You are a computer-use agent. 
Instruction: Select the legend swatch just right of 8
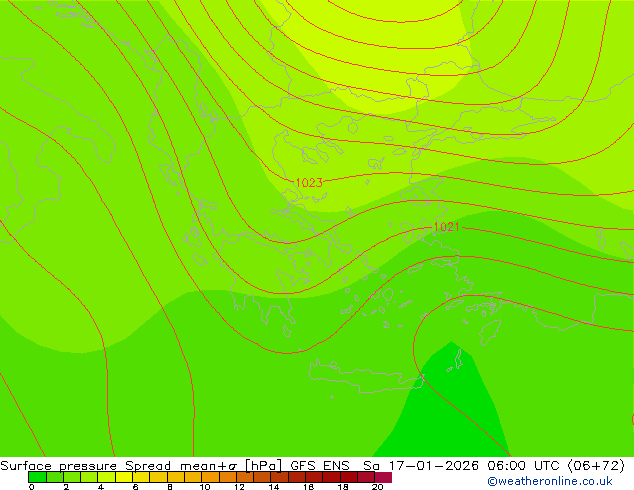point(176,477)
